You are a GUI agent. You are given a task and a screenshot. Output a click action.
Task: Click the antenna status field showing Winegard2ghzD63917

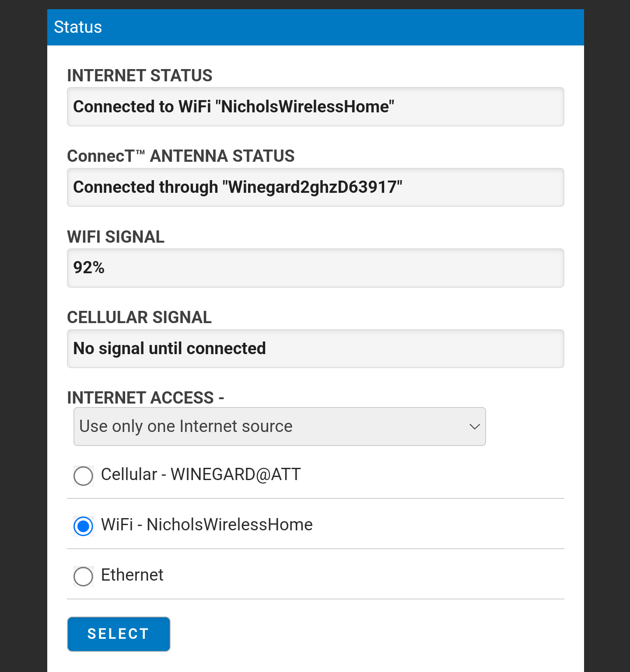coord(315,187)
